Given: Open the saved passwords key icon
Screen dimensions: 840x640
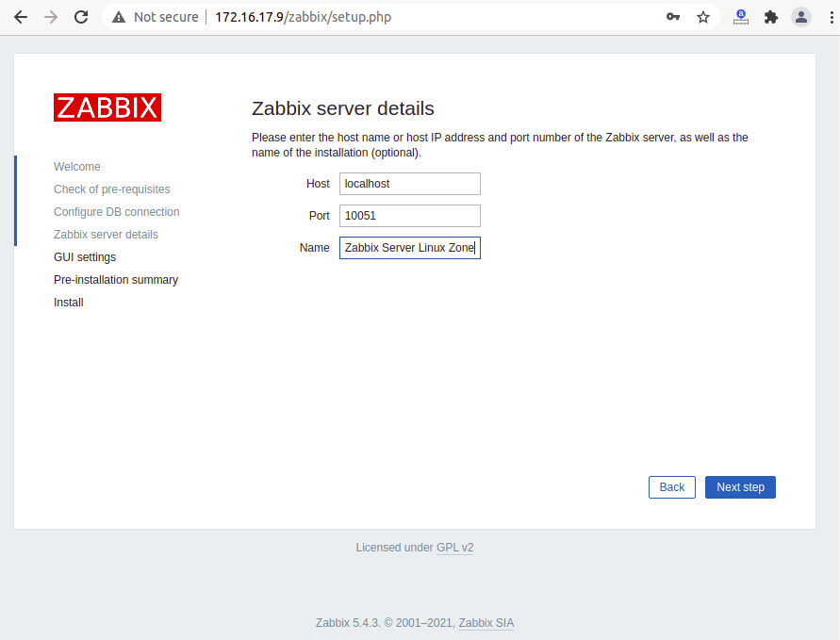Looking at the screenshot, I should tap(673, 17).
